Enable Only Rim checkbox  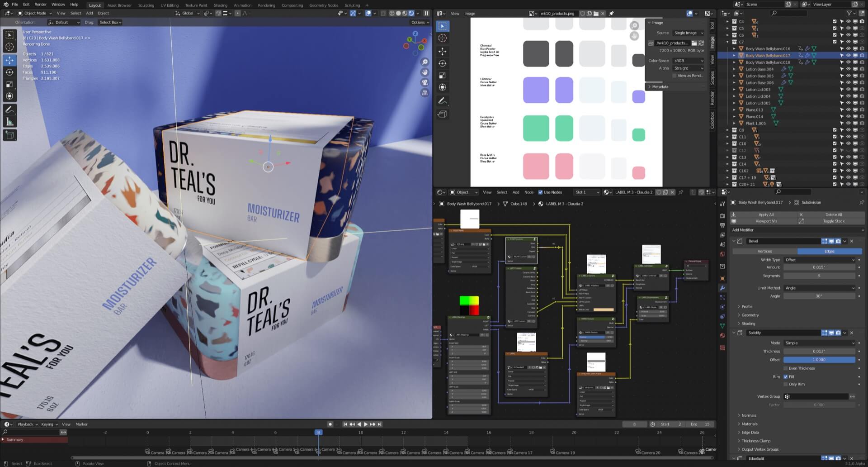(x=786, y=384)
